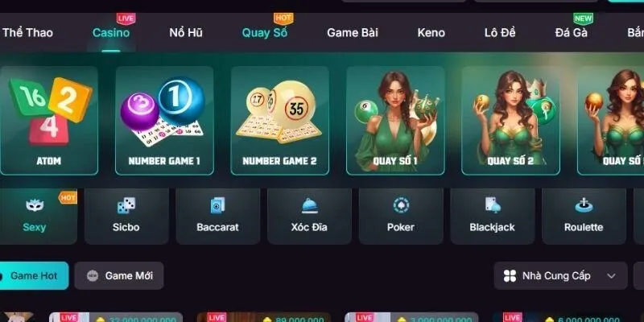Open the Poker chip icon category

click(401, 205)
